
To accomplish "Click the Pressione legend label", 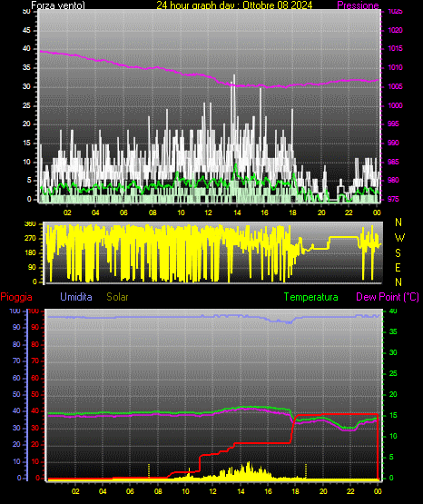I will [x=358, y=5].
